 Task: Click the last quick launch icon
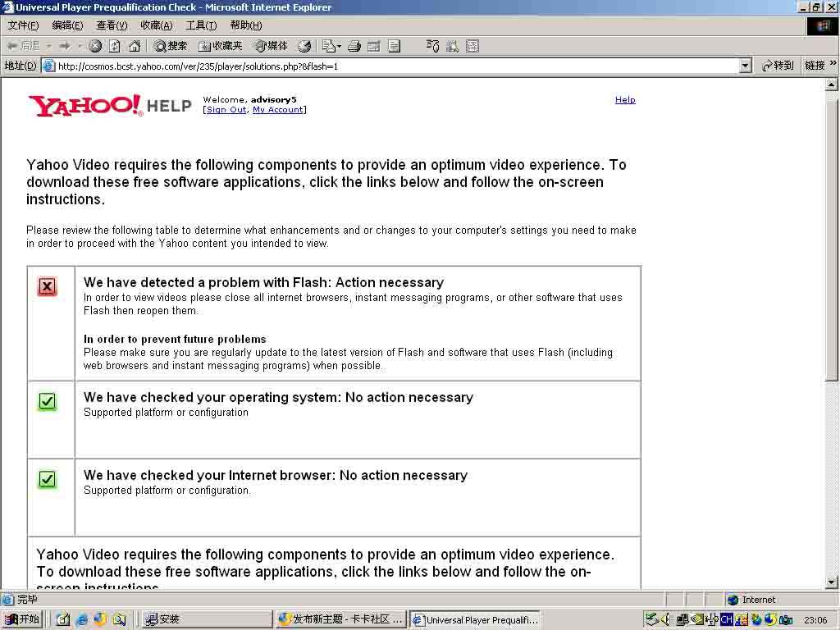119,620
